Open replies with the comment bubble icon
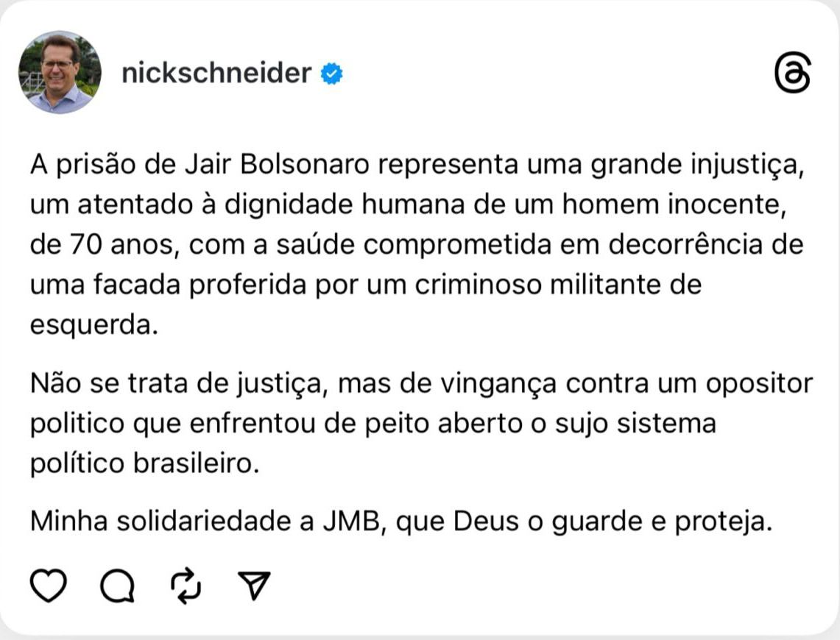 pos(117,586)
